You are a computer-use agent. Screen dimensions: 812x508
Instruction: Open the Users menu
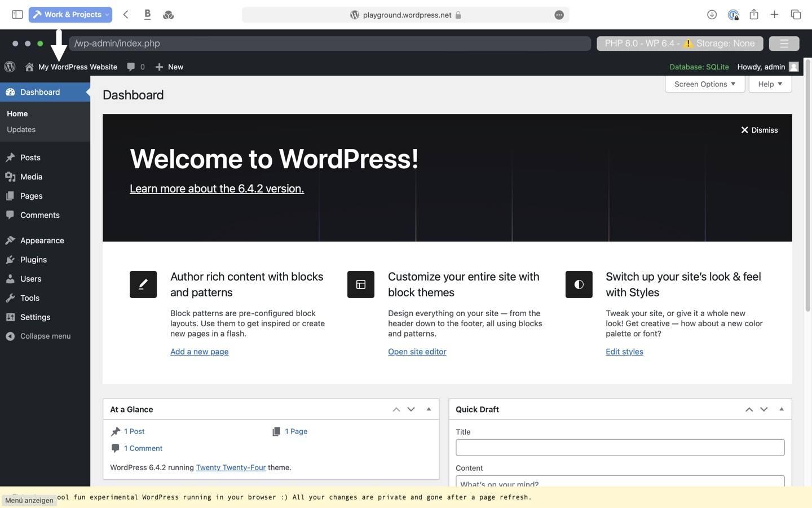pos(45,279)
